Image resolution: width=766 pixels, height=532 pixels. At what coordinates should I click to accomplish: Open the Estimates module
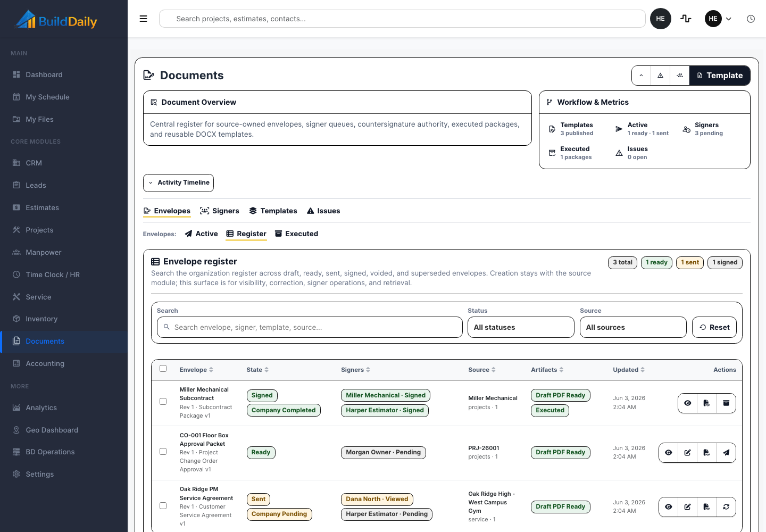click(x=64, y=207)
